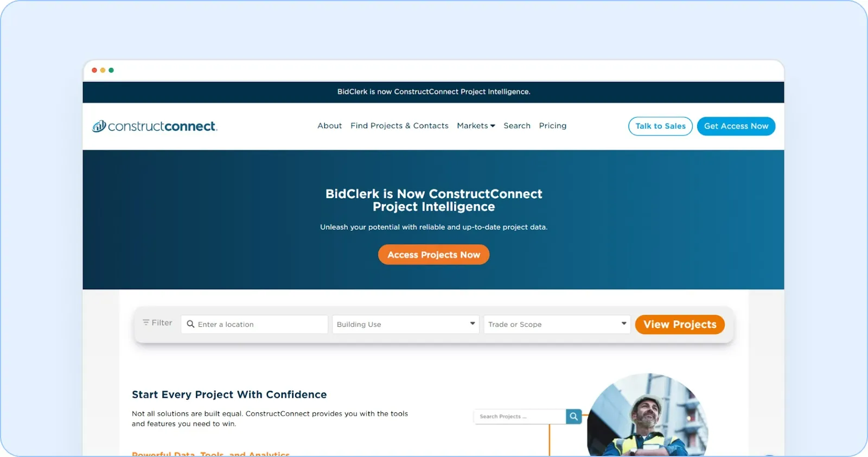The height and width of the screenshot is (457, 868).
Task: Click the green window maximize dot
Action: coord(111,70)
